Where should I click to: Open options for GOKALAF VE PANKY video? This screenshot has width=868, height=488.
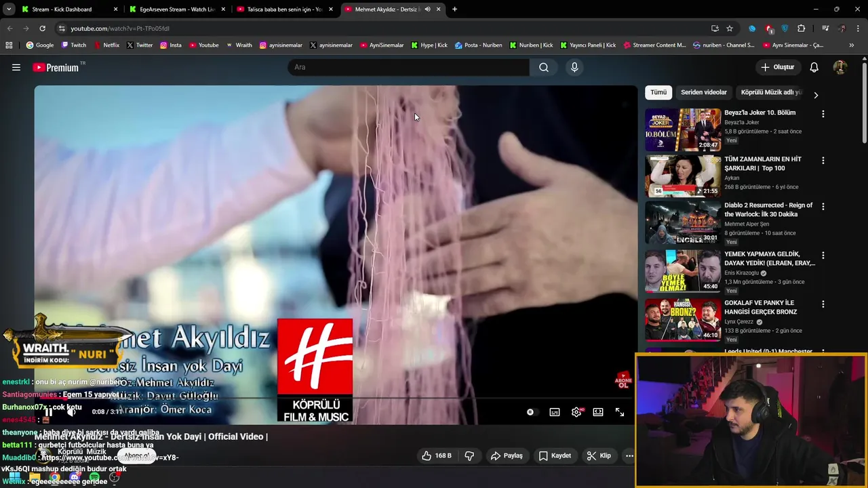823,304
